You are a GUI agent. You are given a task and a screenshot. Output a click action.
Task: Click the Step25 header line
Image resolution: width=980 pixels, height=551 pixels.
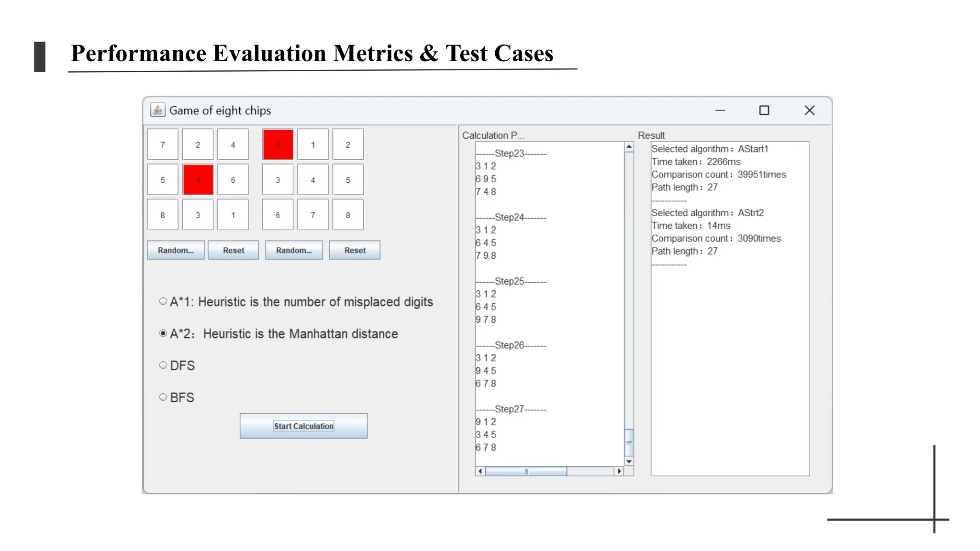(x=511, y=281)
